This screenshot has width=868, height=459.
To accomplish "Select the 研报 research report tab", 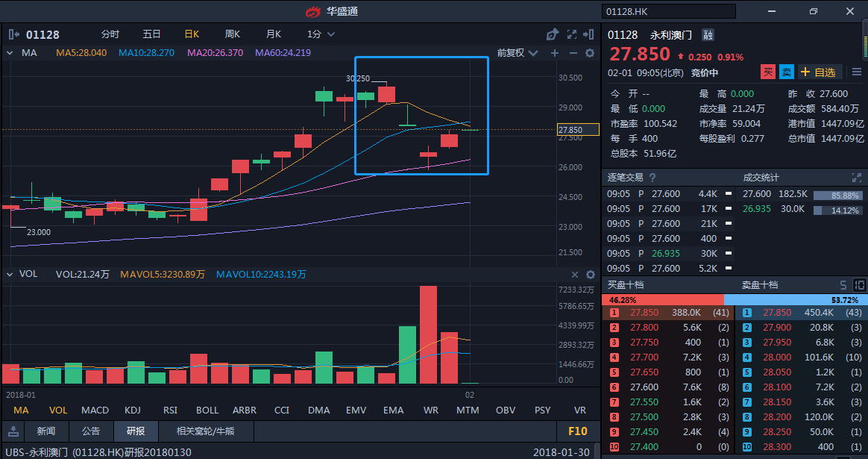I will coord(136,431).
